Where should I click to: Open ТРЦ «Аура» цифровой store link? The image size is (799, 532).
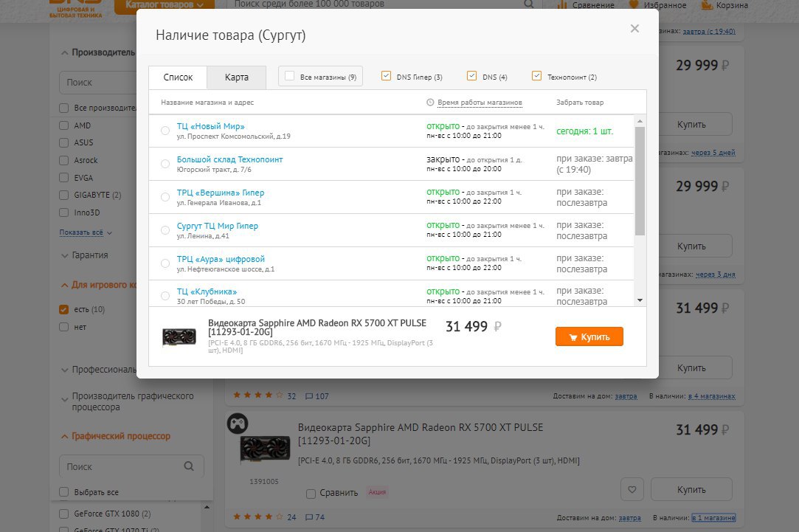point(221,259)
